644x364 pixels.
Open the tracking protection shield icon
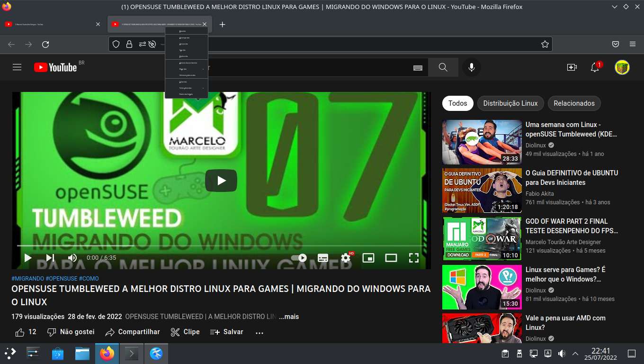tap(116, 44)
